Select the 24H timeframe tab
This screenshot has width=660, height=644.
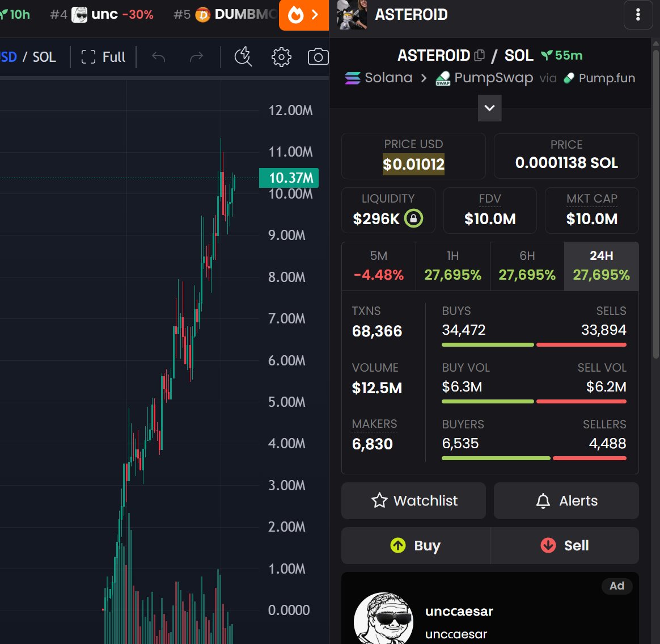pos(601,266)
